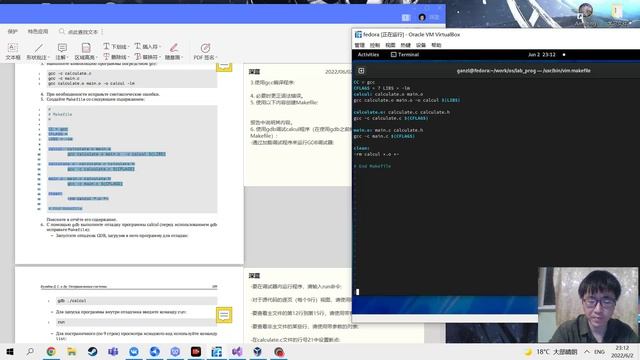Open the PDF 签名 signature tool
Image resolution: width=640 pixels, height=360 pixels.
coord(204,51)
